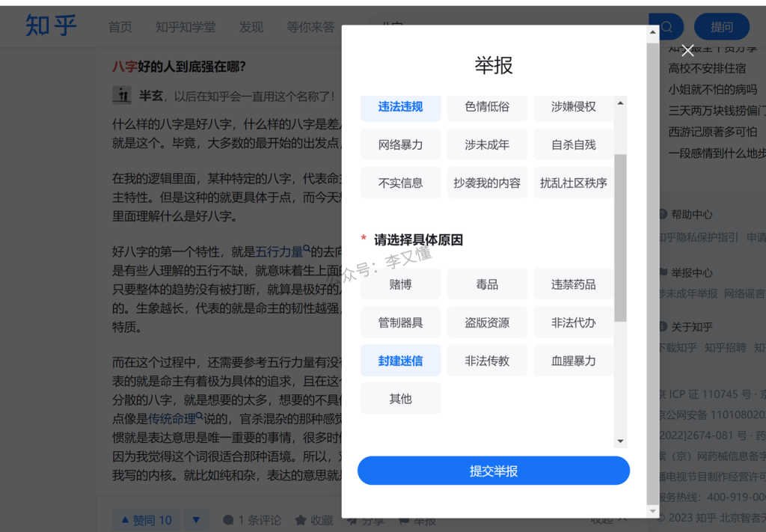The image size is (766, 532).
Task: Open 发现 nav tab
Action: (251, 27)
